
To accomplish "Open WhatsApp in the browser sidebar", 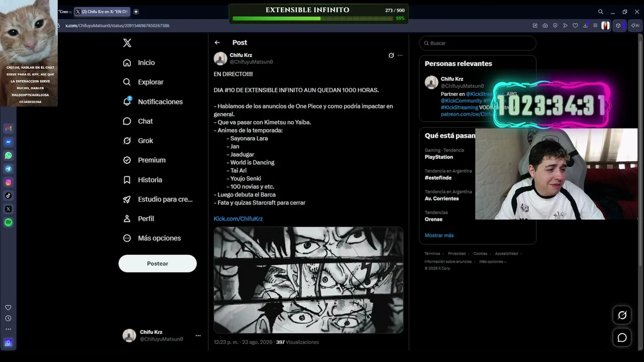I will pos(9,155).
